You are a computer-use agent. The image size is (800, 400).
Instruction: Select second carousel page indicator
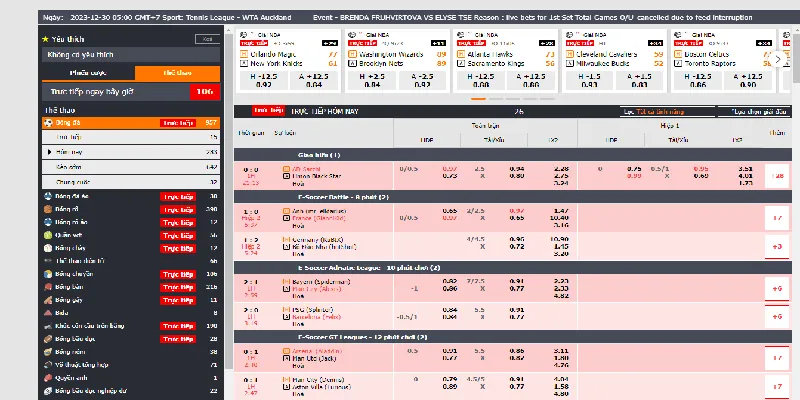pos(495,99)
